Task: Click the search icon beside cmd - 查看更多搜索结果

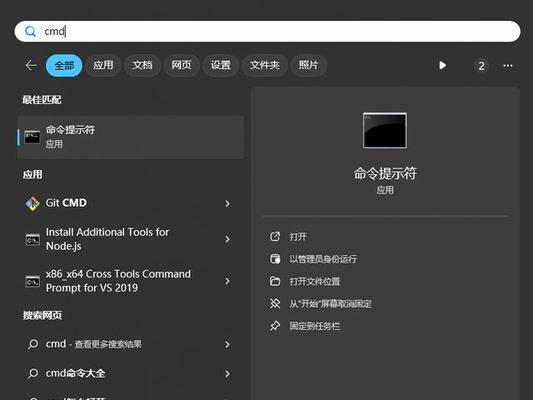Action: coord(33,344)
